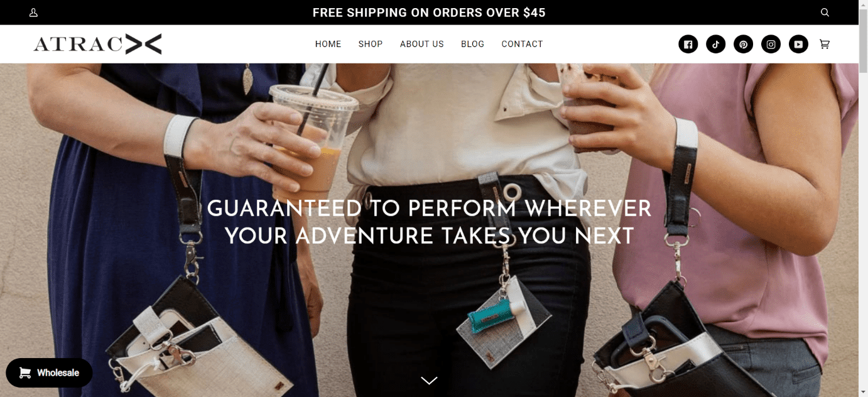This screenshot has height=397, width=868.
Task: Open the Facebook social icon
Action: [688, 44]
